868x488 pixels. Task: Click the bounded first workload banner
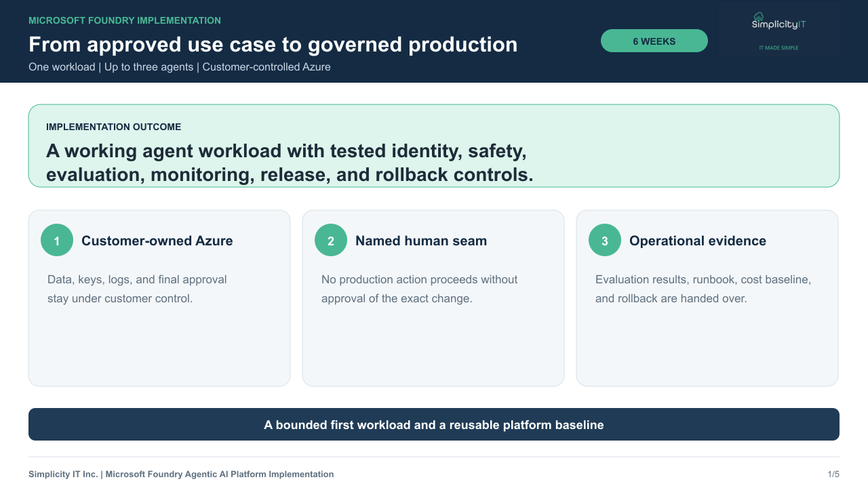click(x=434, y=424)
